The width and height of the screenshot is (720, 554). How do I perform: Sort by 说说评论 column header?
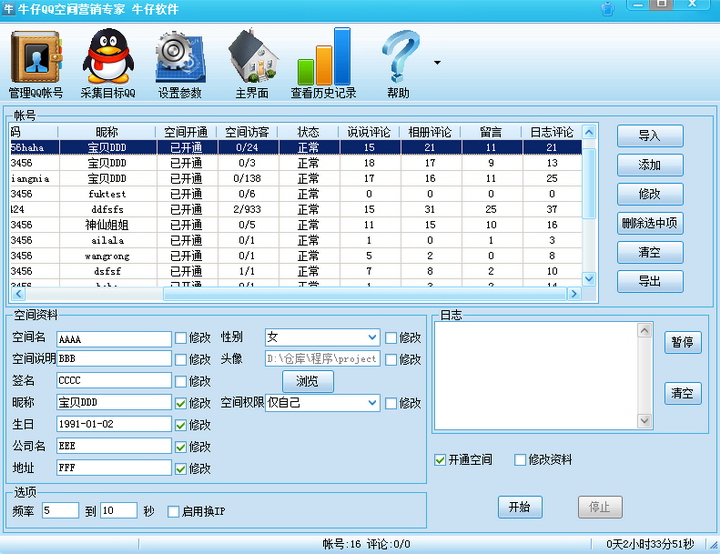click(x=369, y=132)
